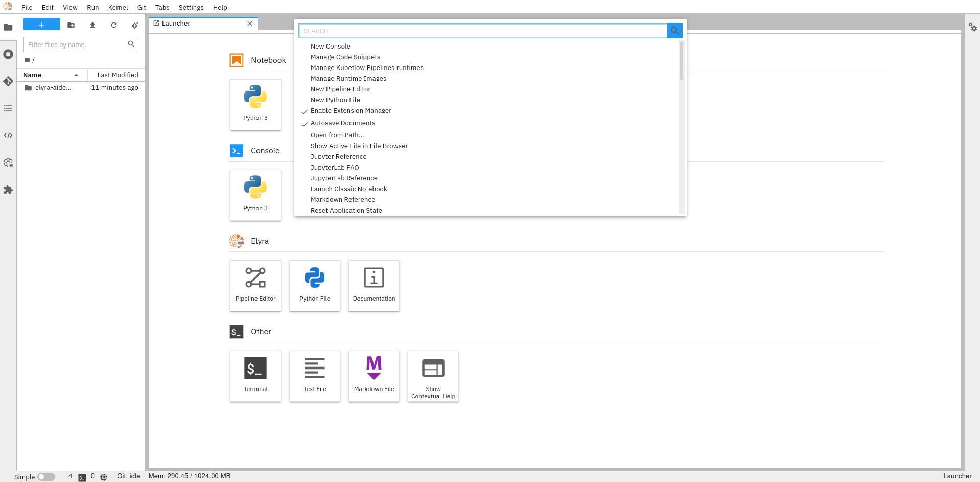Create a new Elyra Python File
This screenshot has width=980, height=482.
(x=315, y=286)
